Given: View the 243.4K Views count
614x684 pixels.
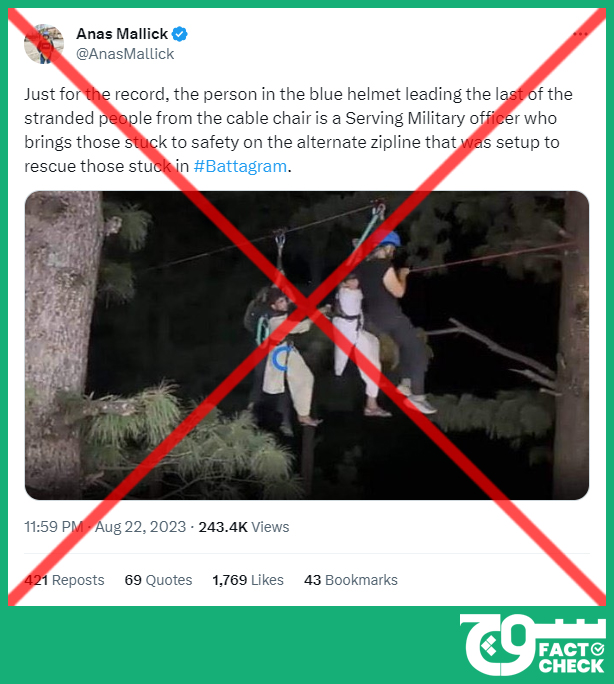Looking at the screenshot, I should click(x=244, y=527).
